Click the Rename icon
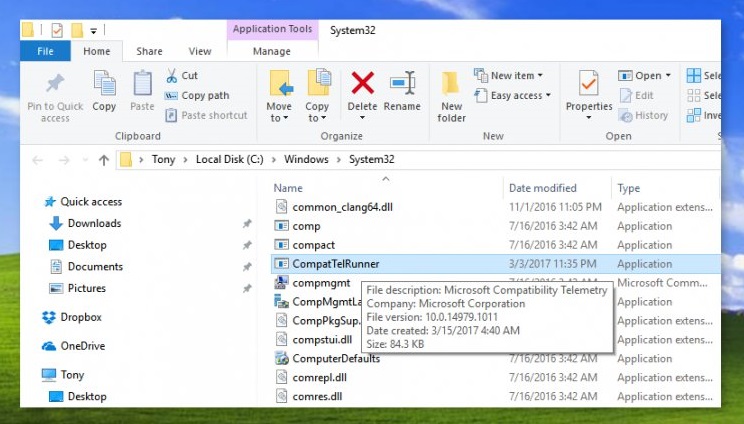 click(403, 83)
